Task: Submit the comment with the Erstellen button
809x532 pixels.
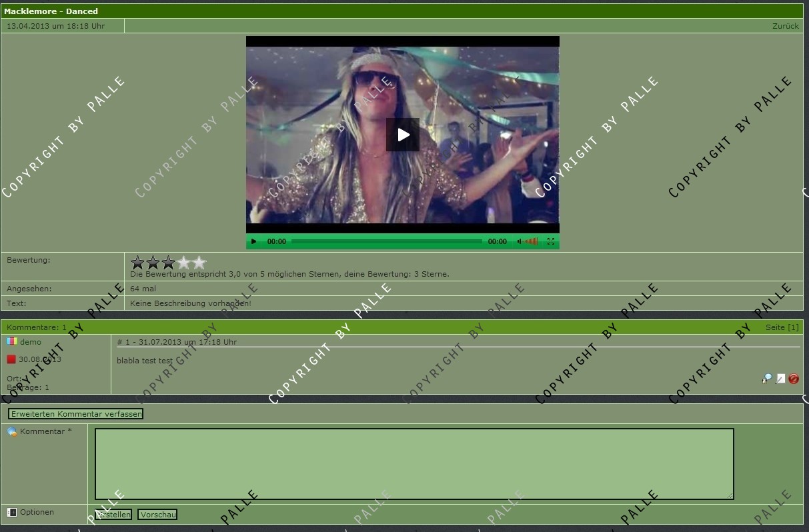Action: point(113,515)
